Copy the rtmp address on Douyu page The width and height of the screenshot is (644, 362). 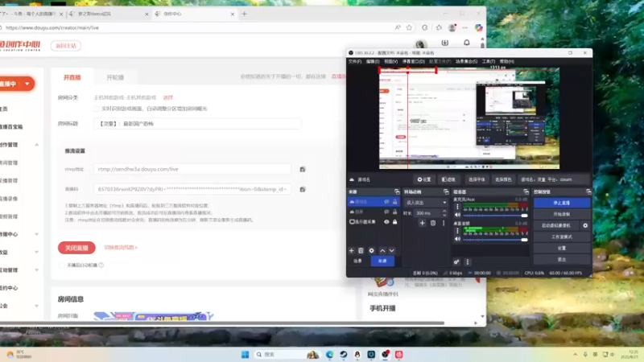[303, 169]
